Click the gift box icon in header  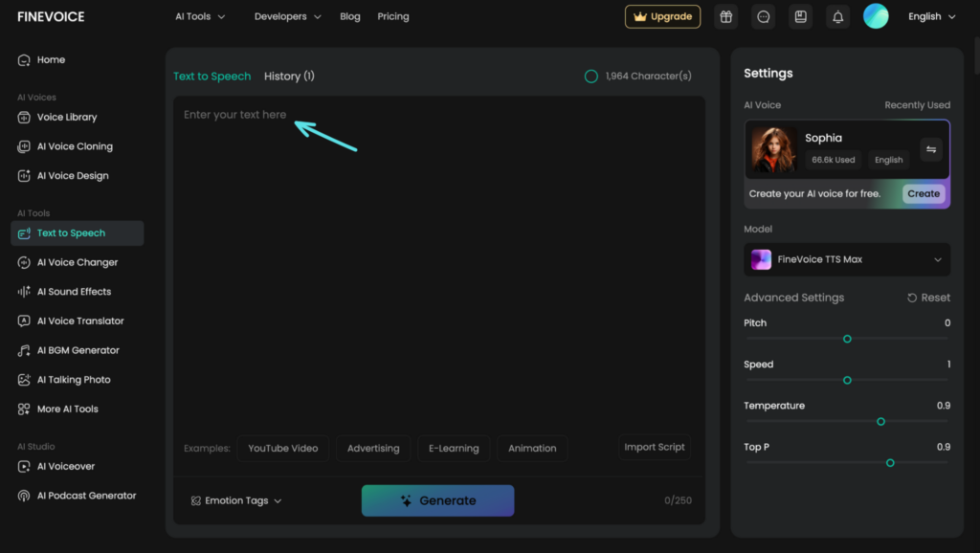pos(726,17)
